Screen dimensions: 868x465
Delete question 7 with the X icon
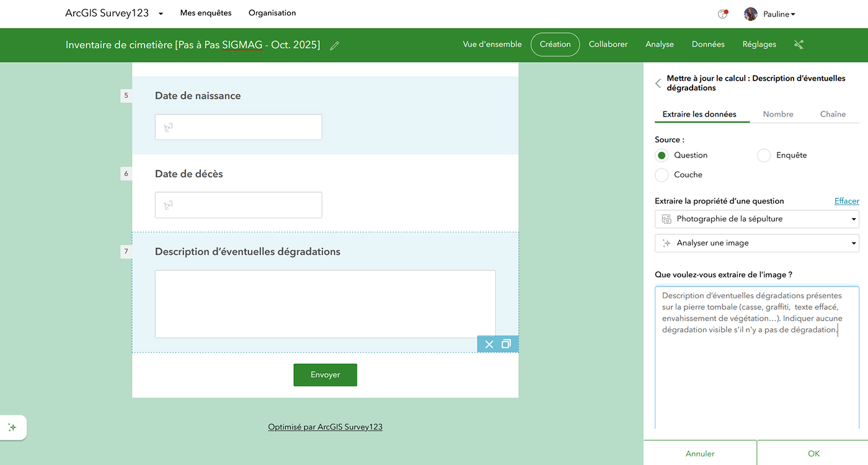tap(489, 345)
